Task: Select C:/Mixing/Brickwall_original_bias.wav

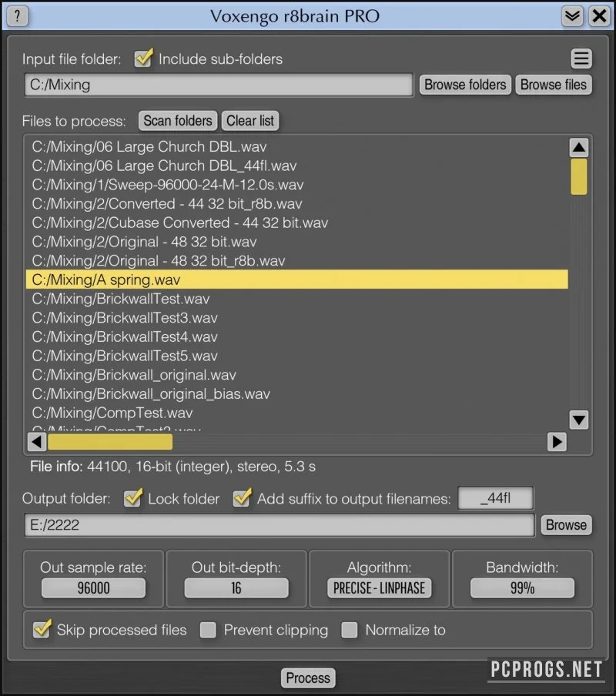Action: tap(296, 394)
